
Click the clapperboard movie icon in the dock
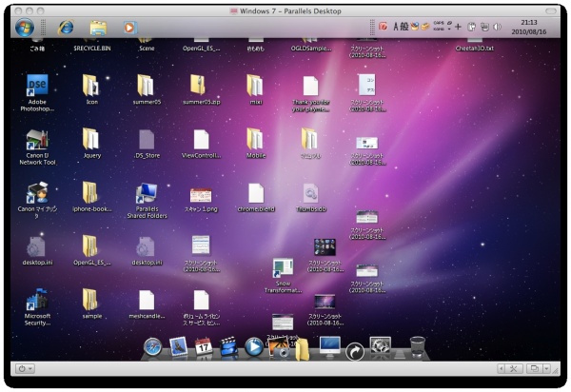pyautogui.click(x=228, y=346)
